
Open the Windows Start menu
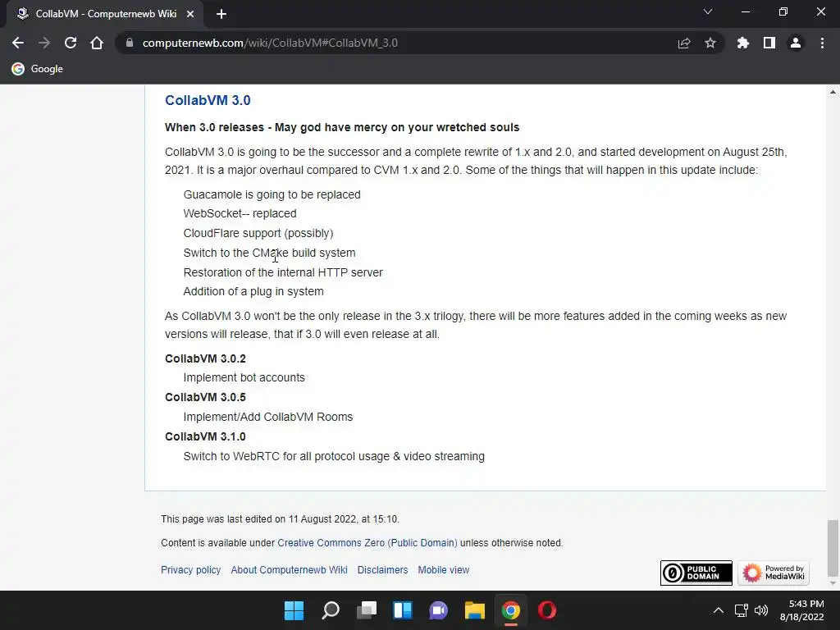[x=294, y=610]
